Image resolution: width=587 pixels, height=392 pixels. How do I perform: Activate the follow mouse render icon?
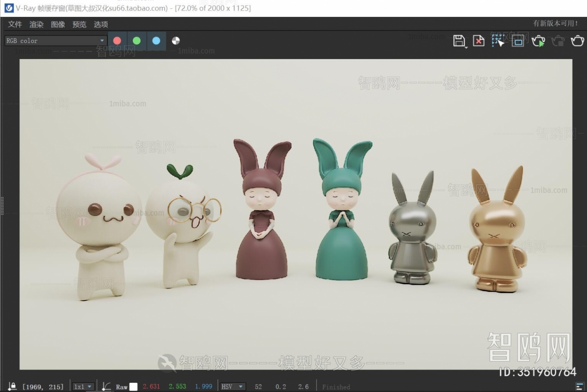(498, 41)
